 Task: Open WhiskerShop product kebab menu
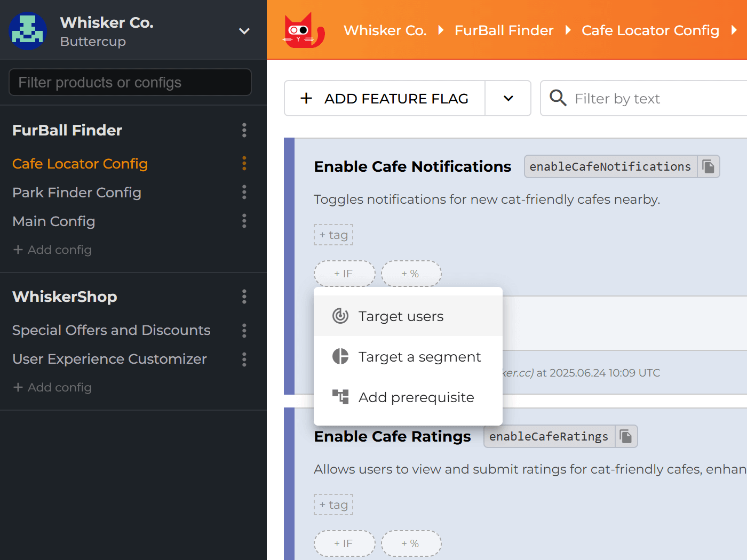[x=244, y=297]
